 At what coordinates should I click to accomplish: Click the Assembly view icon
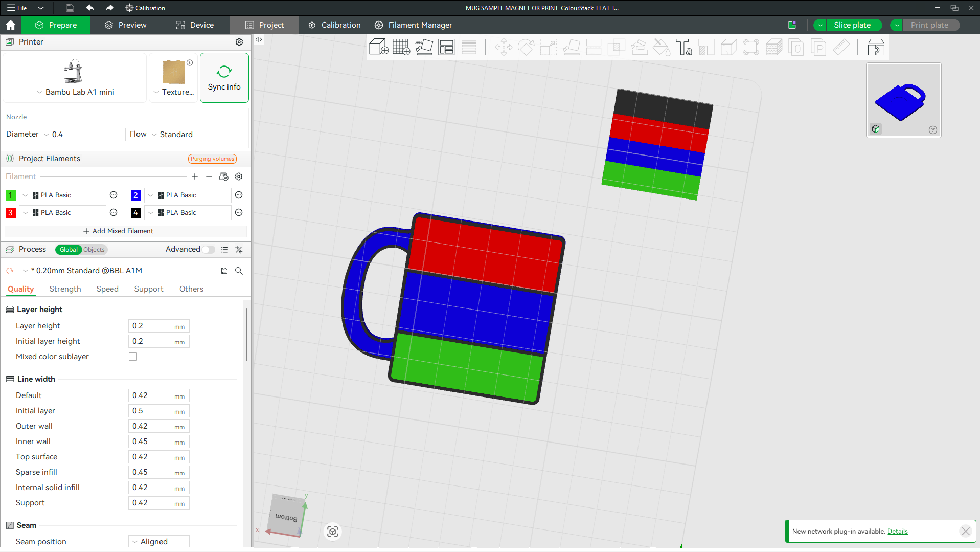tap(876, 47)
